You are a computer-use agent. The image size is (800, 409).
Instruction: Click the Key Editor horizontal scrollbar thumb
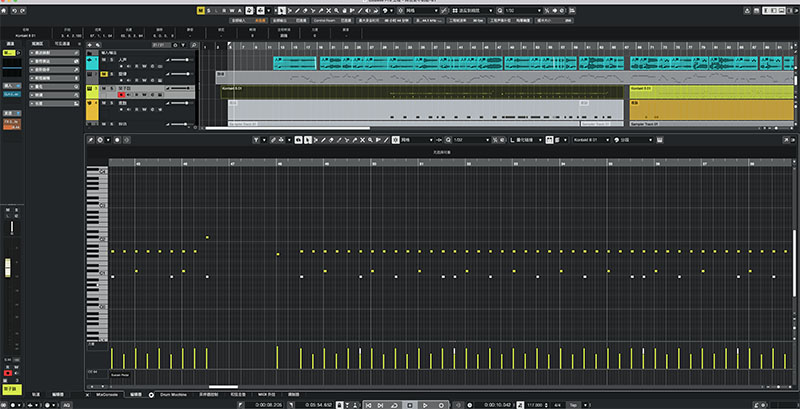pyautogui.click(x=223, y=387)
